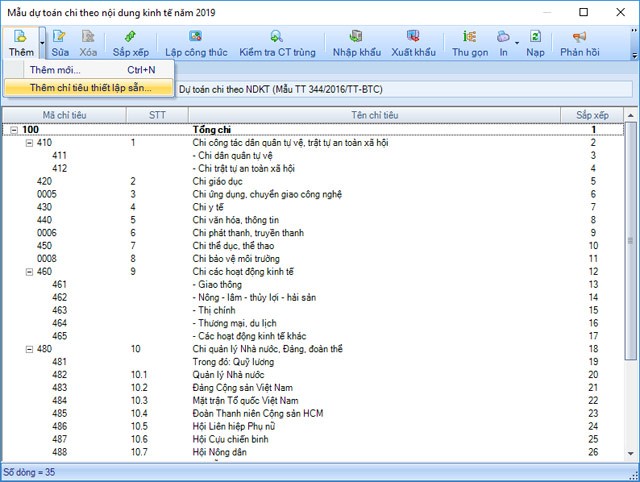Run Kiểm tra CT trùng check

[x=275, y=37]
